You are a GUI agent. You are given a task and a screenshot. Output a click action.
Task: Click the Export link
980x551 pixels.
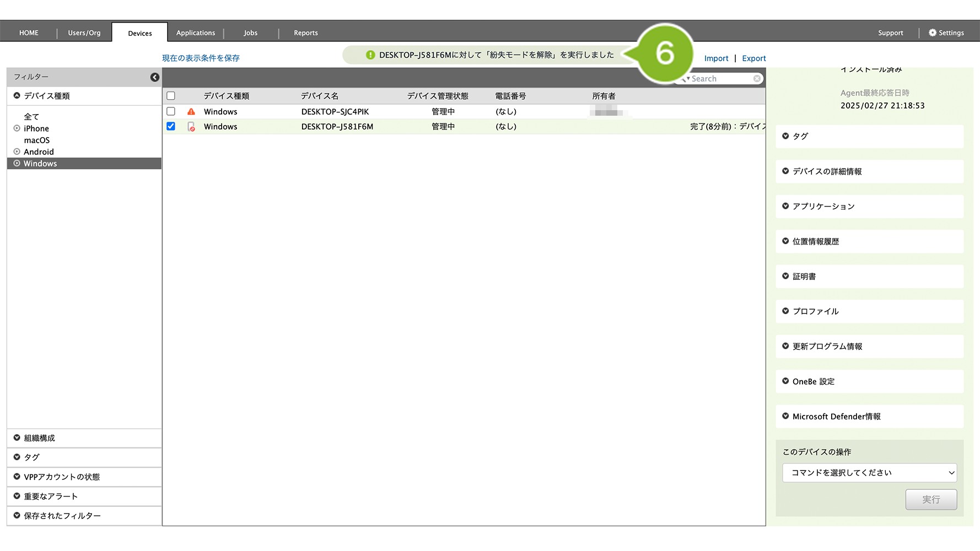pos(754,58)
